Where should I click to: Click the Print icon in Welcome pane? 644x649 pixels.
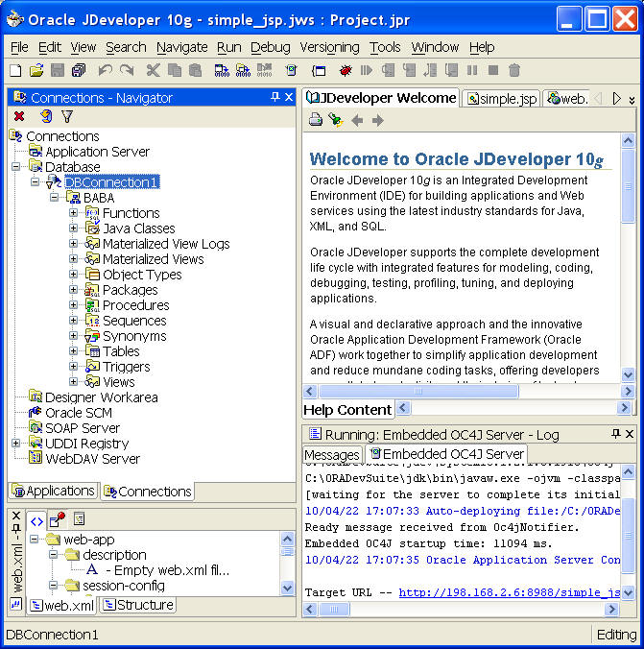coord(316,120)
